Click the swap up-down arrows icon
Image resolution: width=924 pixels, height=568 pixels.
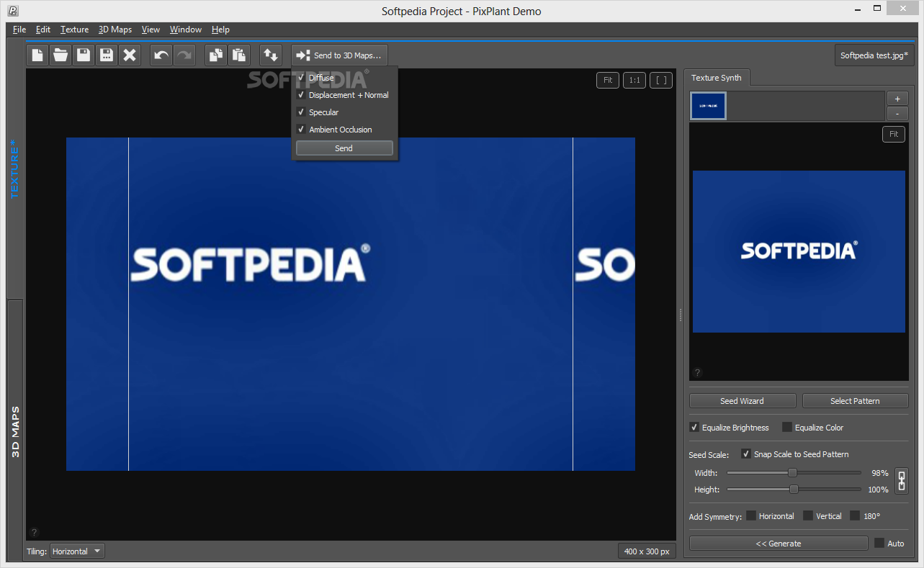point(271,55)
